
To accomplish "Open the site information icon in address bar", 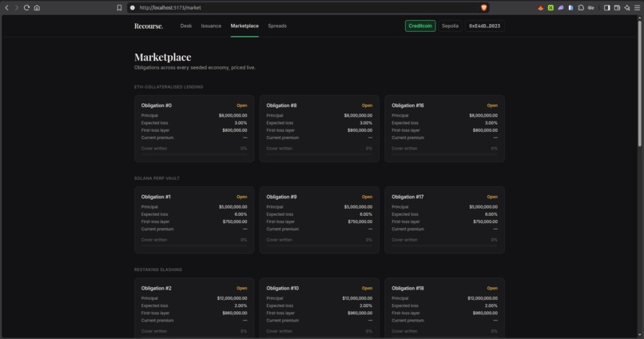I will point(133,8).
